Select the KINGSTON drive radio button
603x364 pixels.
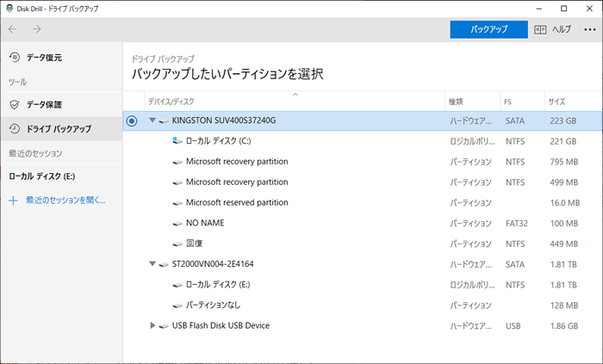coord(132,121)
